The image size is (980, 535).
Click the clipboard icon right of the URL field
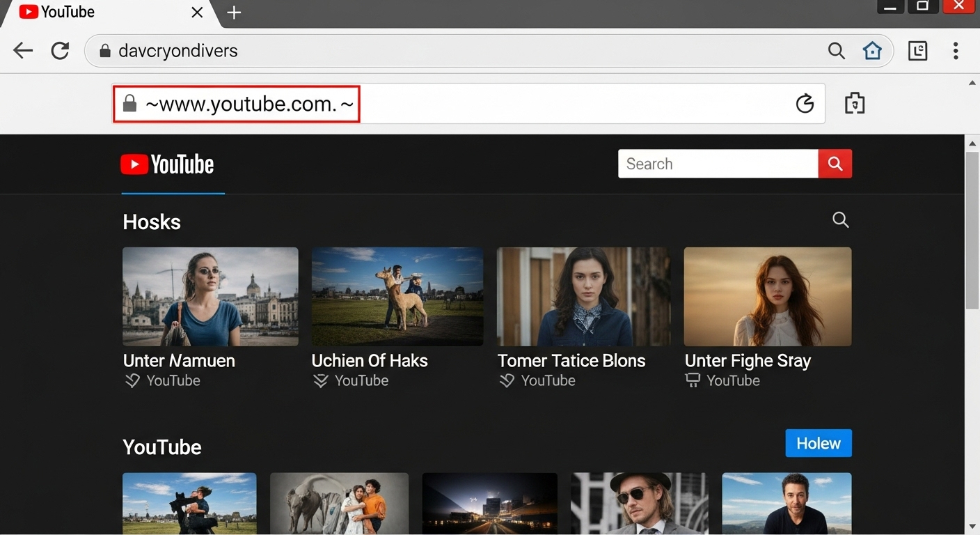pyautogui.click(x=854, y=102)
